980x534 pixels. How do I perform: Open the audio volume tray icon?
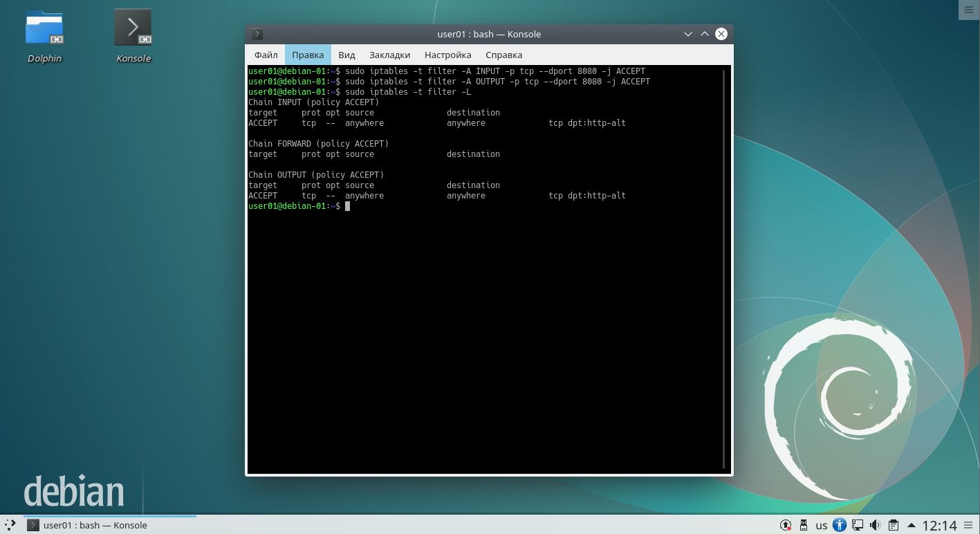pyautogui.click(x=875, y=525)
